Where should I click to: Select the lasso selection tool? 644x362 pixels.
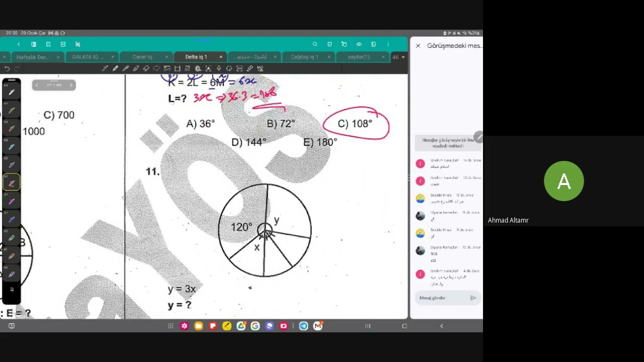pyautogui.click(x=156, y=68)
